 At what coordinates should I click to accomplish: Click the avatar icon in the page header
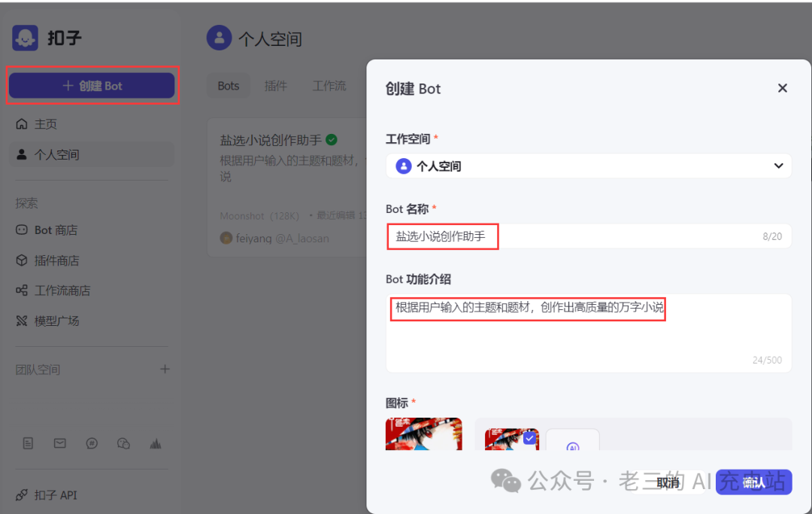click(219, 38)
